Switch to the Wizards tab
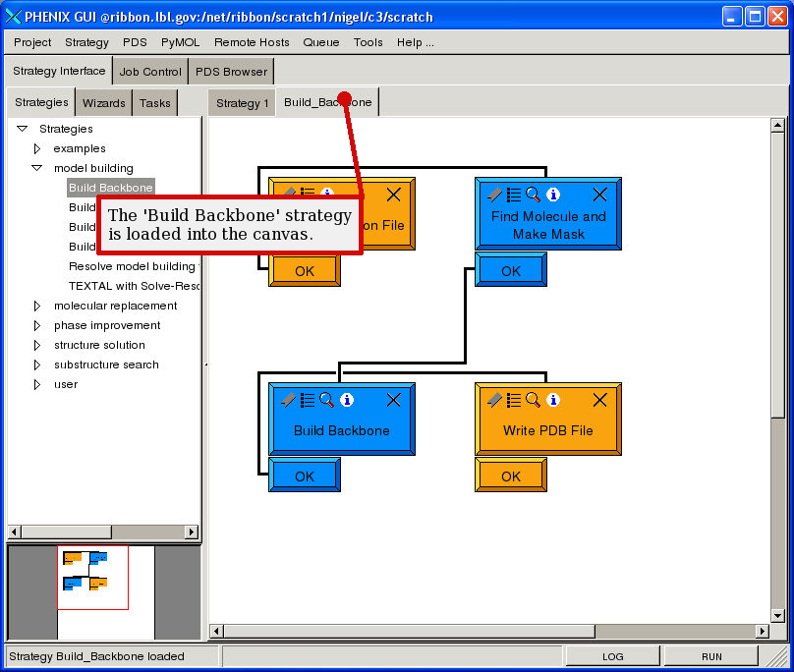This screenshot has height=672, width=794. (x=103, y=103)
